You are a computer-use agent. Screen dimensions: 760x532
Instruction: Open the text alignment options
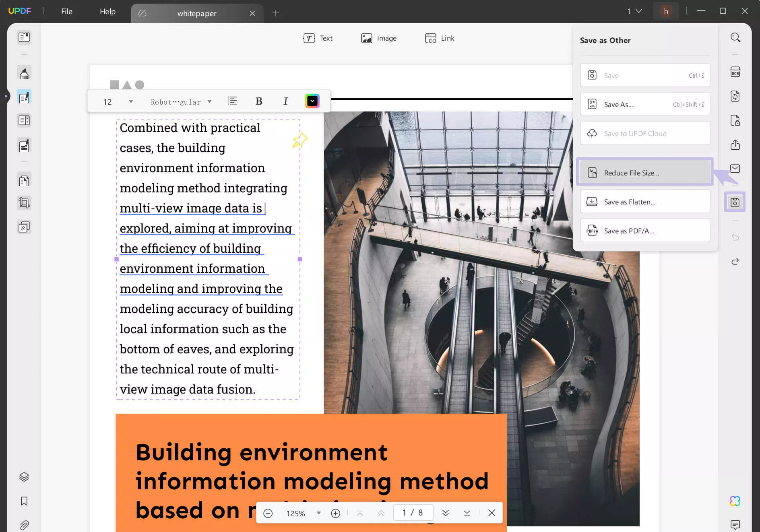coord(233,101)
